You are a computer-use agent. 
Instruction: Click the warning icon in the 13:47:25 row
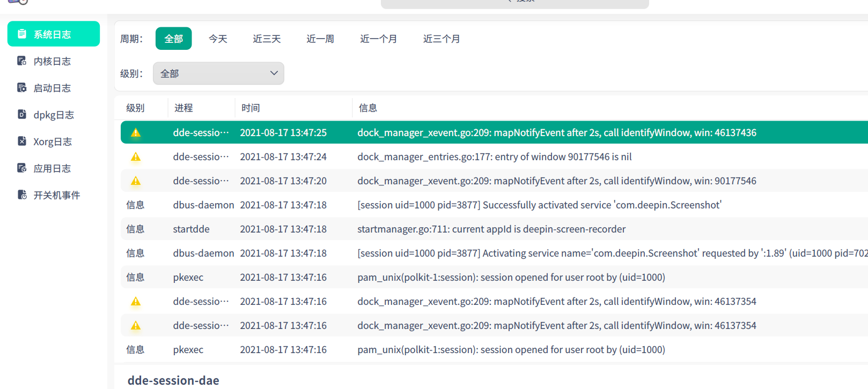coord(136,132)
